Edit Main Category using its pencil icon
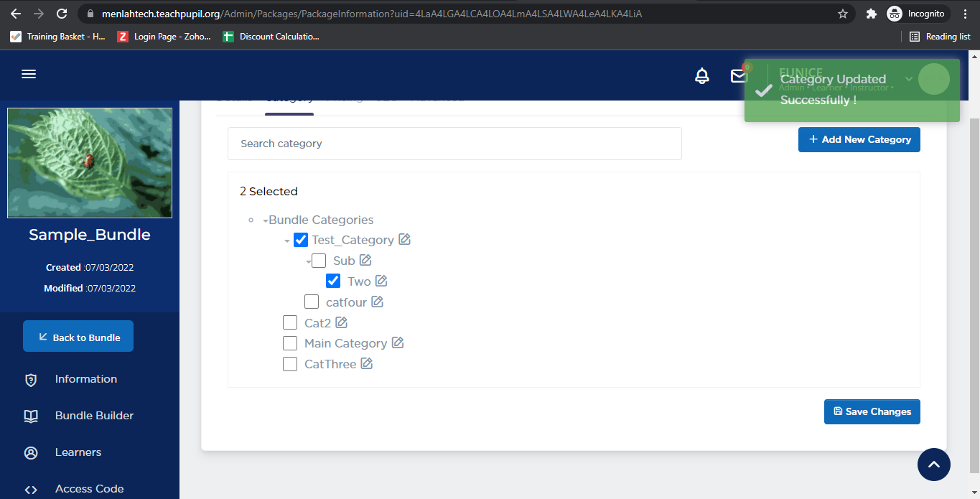The height and width of the screenshot is (499, 980). (398, 343)
